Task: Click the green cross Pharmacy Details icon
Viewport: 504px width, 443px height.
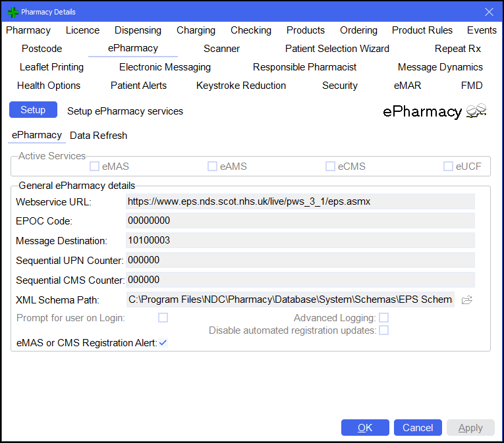Action: pos(13,12)
